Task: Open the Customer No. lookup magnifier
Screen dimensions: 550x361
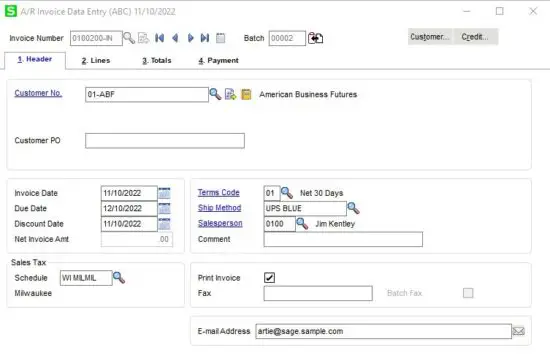Action: click(215, 94)
